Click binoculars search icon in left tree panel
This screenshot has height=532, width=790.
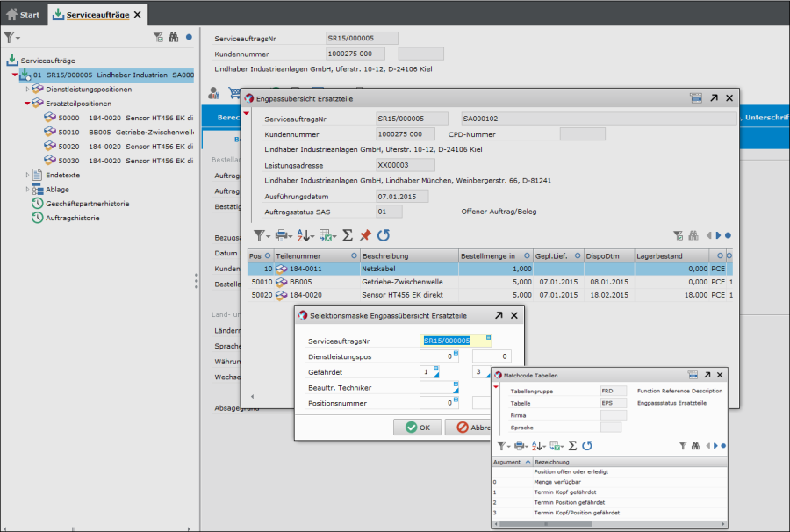(x=173, y=37)
